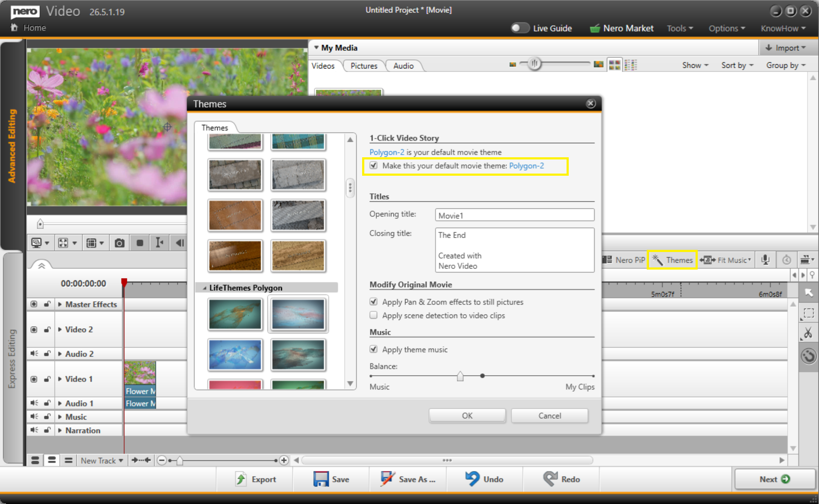
Task: Click the split clip marker icon
Action: click(x=159, y=243)
